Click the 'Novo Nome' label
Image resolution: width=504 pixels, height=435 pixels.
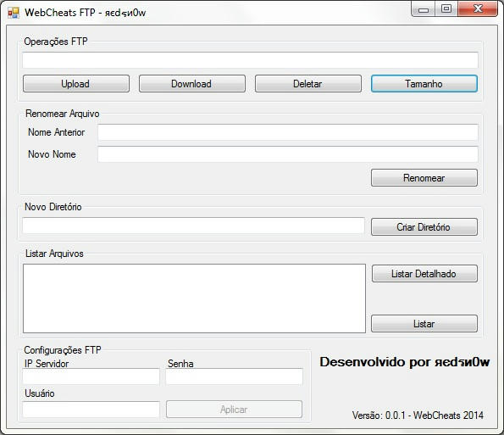[52, 154]
